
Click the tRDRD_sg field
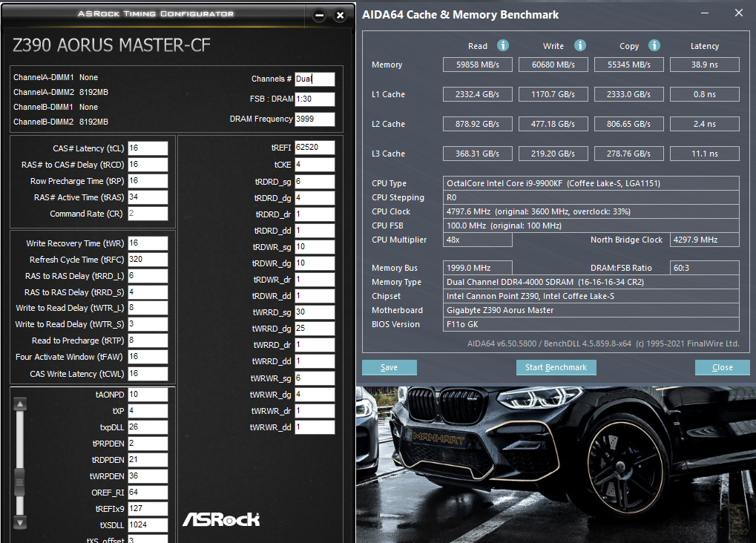coord(315,182)
